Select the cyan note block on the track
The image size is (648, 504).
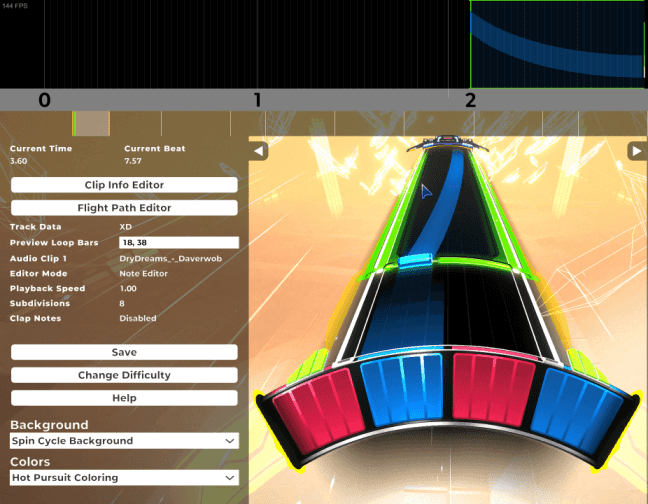point(415,261)
